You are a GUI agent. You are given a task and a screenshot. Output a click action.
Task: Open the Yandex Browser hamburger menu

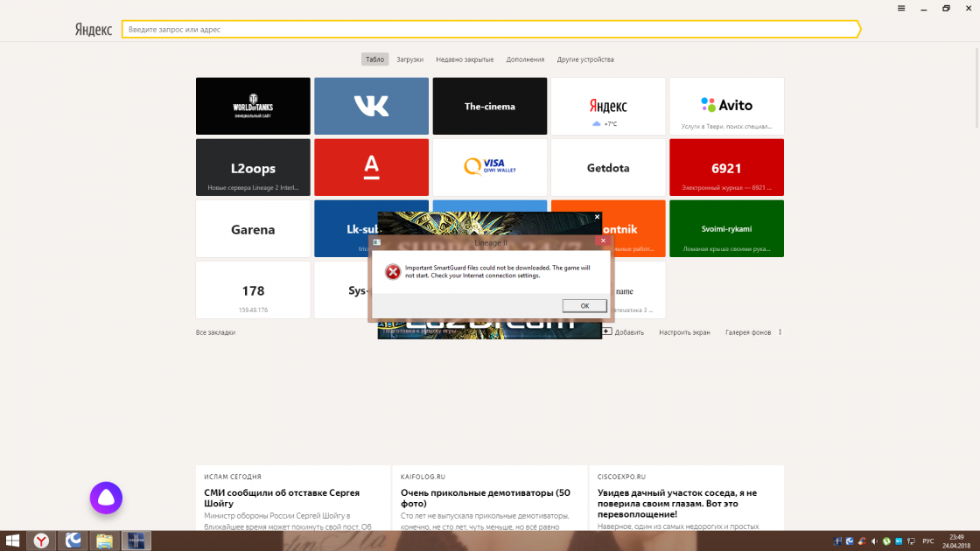point(901,8)
